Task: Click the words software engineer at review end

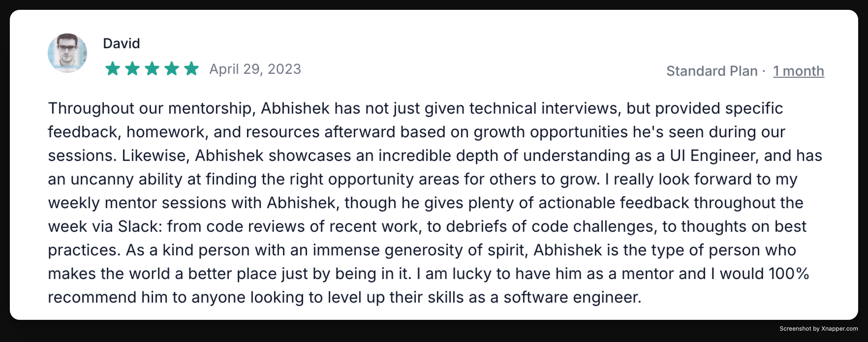Action: (x=572, y=297)
